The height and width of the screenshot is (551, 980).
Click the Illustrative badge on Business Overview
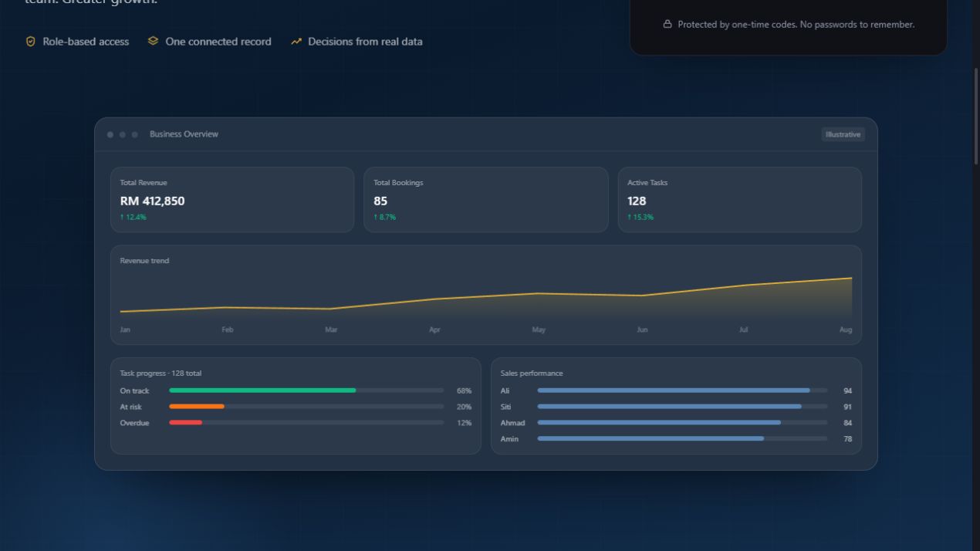843,134
